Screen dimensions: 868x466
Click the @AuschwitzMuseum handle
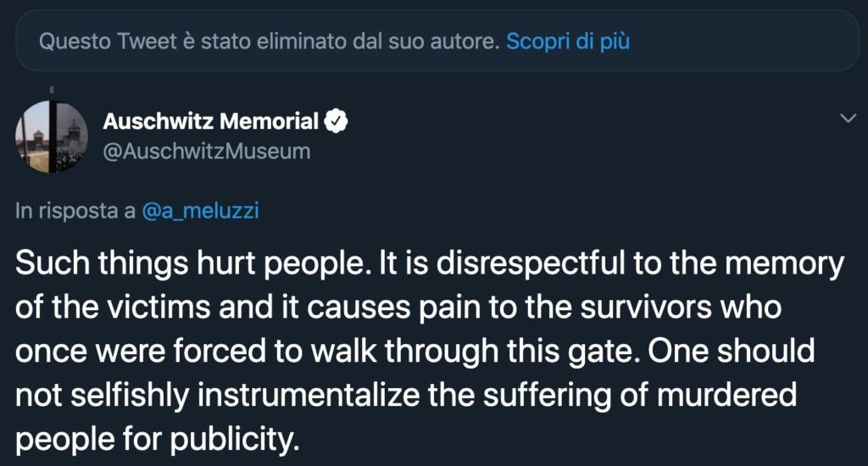tap(206, 152)
